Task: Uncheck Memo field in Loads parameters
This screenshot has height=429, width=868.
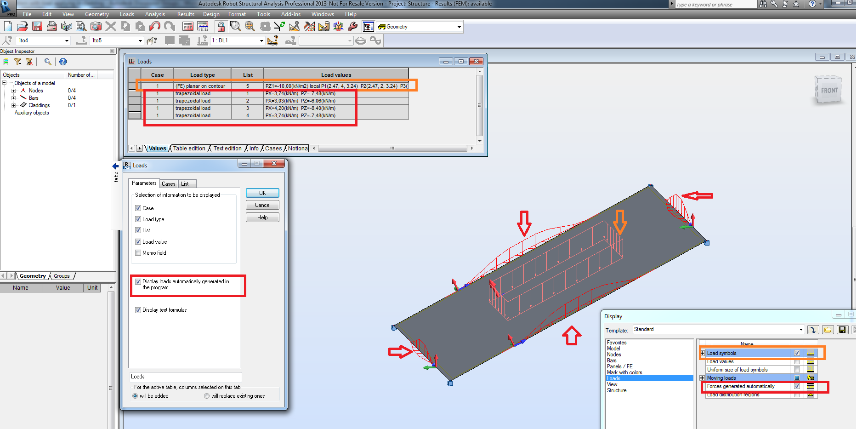Action: 138,252
